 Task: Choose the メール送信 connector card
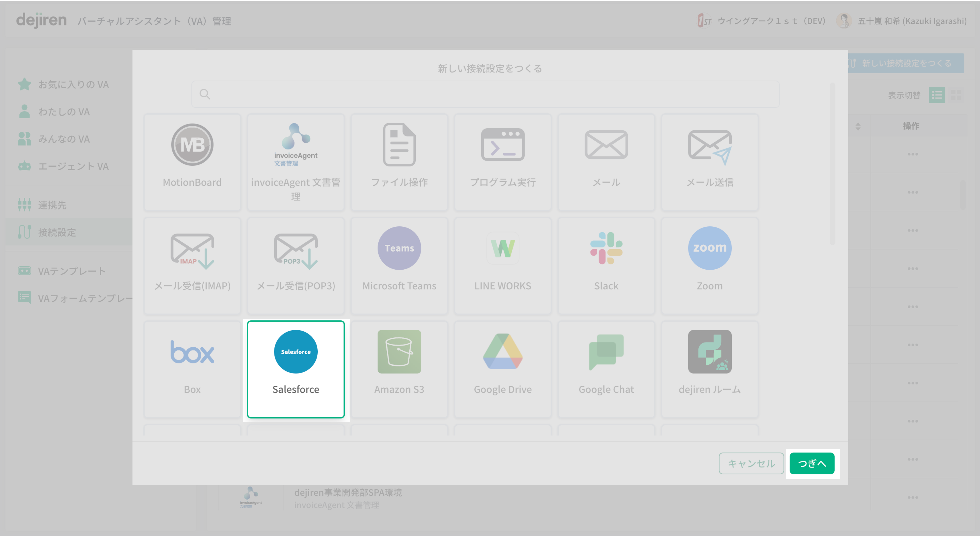710,162
